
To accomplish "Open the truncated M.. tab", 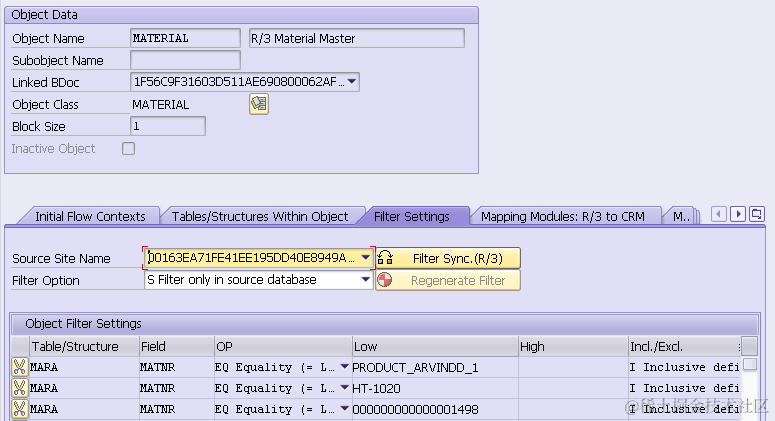I will (681, 216).
